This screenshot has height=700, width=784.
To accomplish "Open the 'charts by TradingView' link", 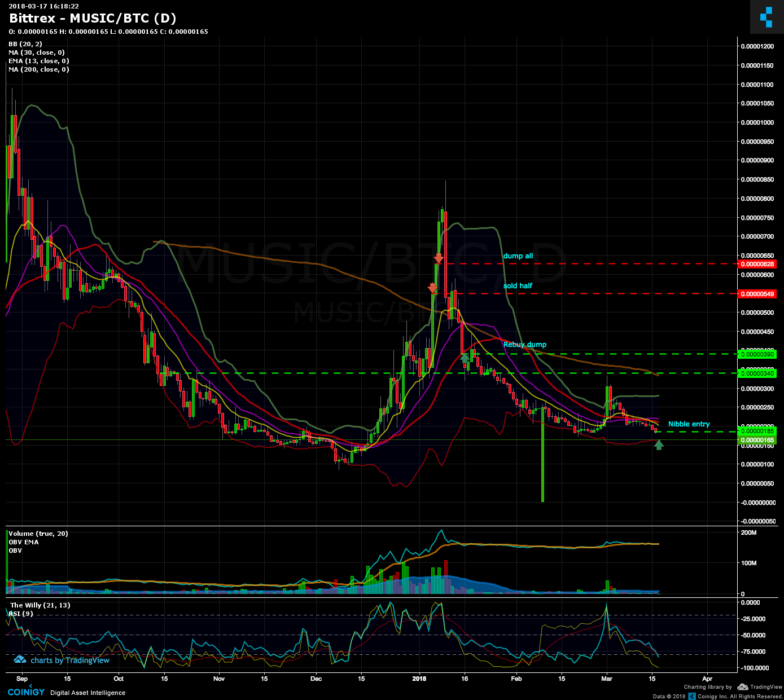I will (70, 660).
